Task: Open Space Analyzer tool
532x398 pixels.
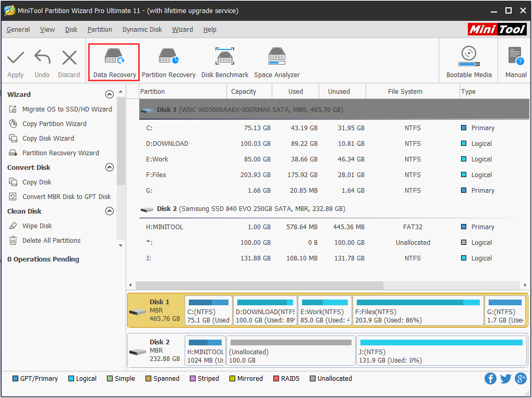Action: (x=277, y=63)
